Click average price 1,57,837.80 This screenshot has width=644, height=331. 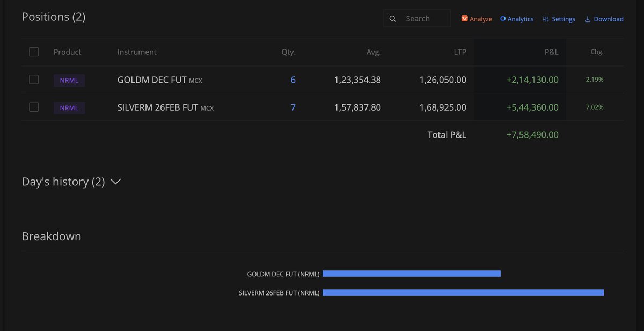click(x=357, y=107)
